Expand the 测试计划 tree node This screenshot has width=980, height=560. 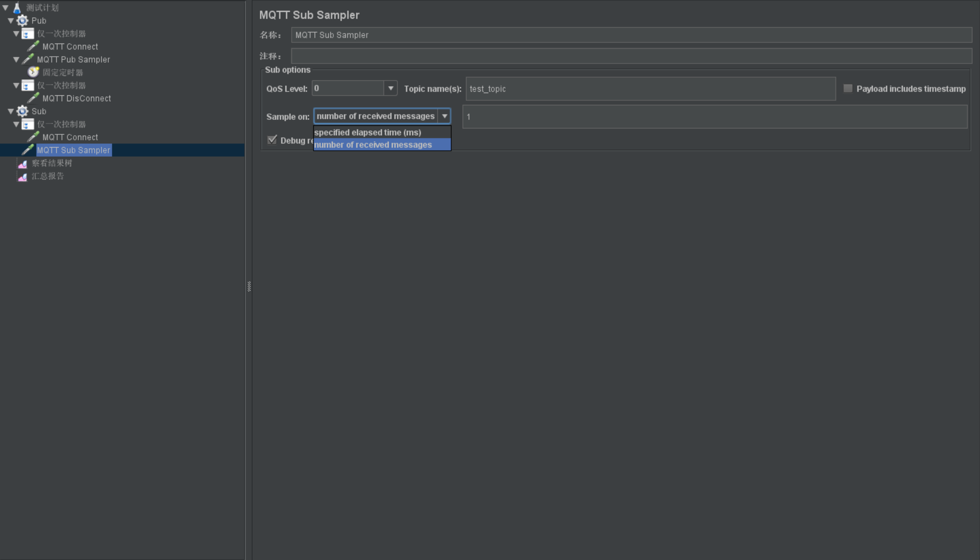click(5, 7)
